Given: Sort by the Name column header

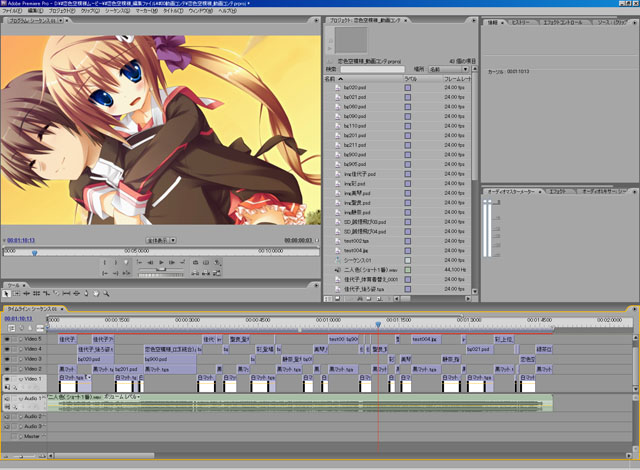Looking at the screenshot, I should pyautogui.click(x=363, y=79).
